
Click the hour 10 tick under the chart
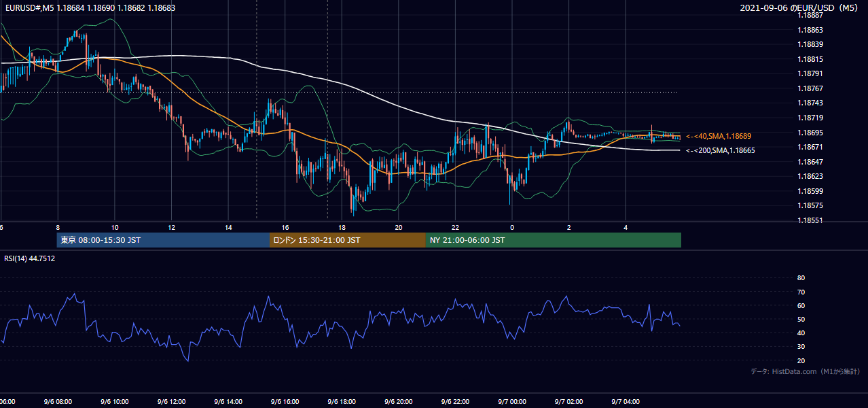pos(115,227)
